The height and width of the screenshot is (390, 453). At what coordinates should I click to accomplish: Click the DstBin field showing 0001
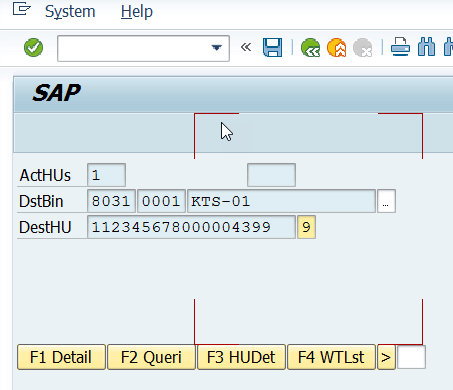click(161, 201)
